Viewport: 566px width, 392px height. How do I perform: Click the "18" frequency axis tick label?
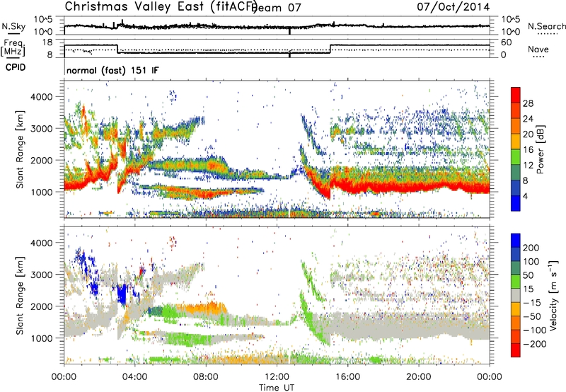click(47, 42)
